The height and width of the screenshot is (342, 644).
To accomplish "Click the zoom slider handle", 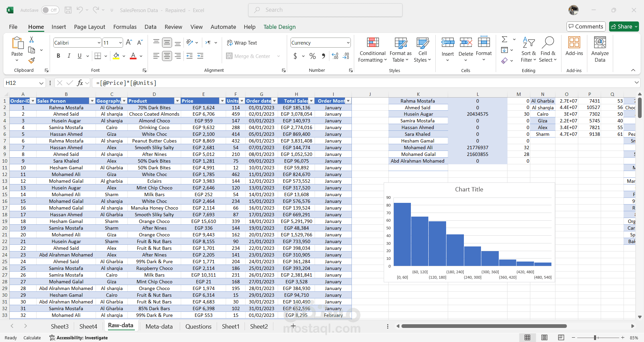I will click(595, 338).
